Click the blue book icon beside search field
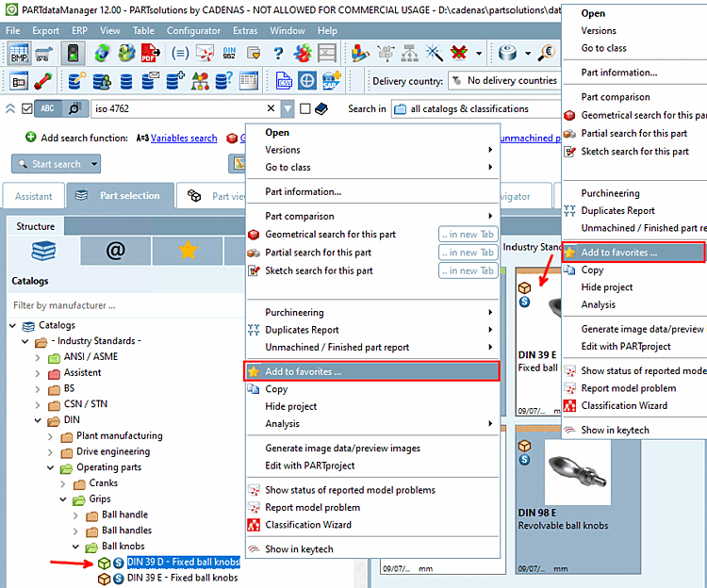707x588 pixels. (x=321, y=108)
